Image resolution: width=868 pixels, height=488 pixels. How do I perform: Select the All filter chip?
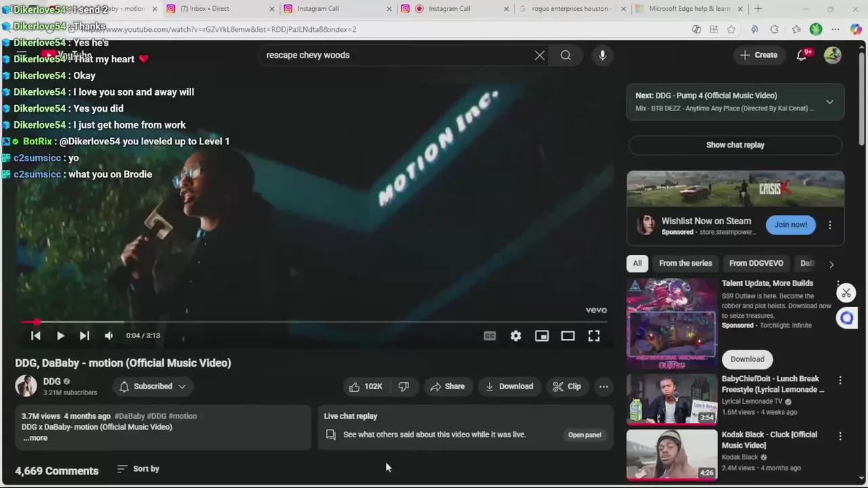pos(637,263)
